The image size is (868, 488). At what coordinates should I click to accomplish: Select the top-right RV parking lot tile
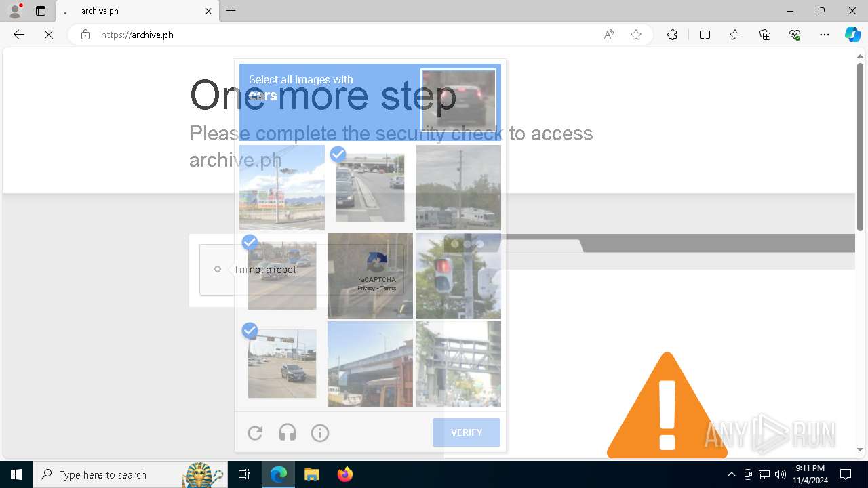click(x=458, y=188)
